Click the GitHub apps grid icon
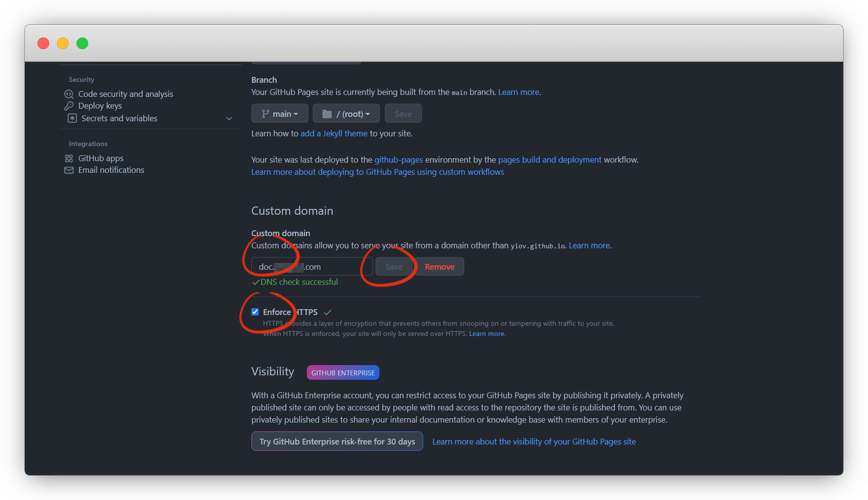The height and width of the screenshot is (500, 868). pyautogui.click(x=69, y=158)
